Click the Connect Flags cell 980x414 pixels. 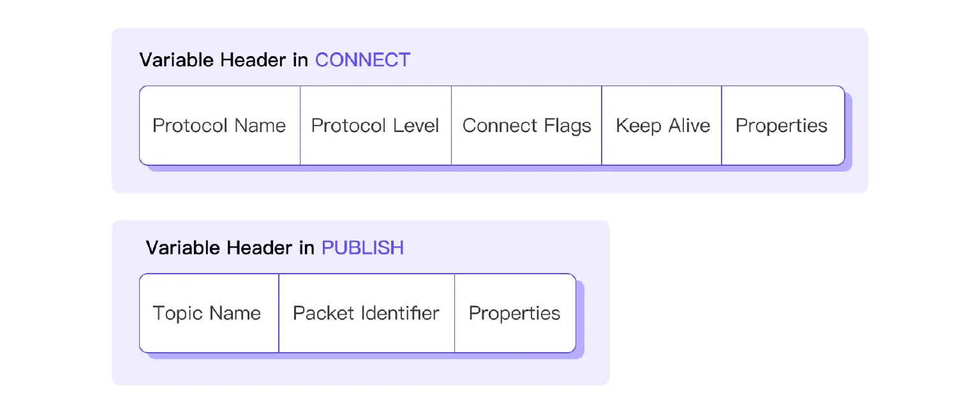[x=526, y=126]
